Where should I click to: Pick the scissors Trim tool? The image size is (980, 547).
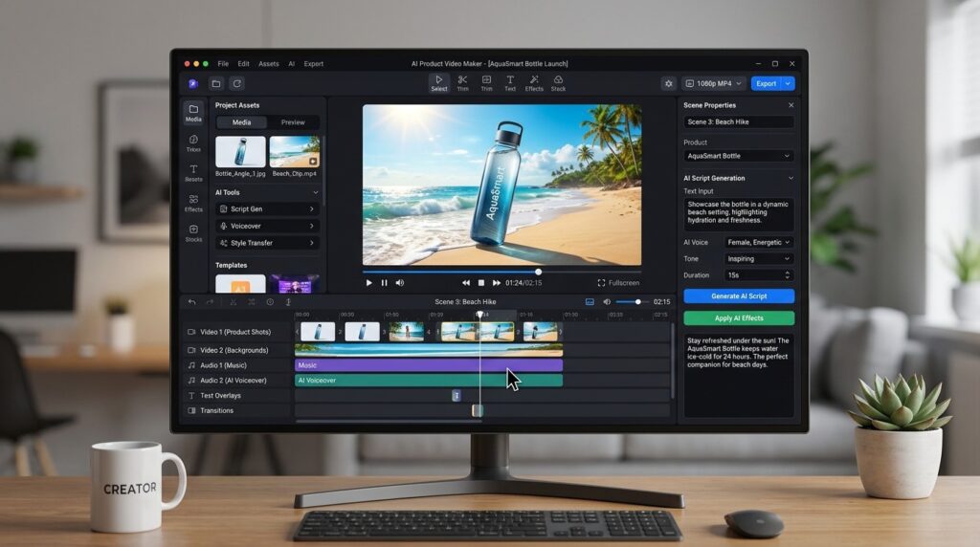(x=462, y=83)
